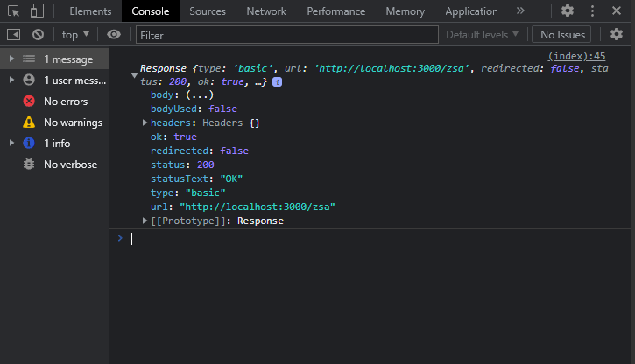
Task: Select the No verbose bug icon
Action: (x=29, y=164)
